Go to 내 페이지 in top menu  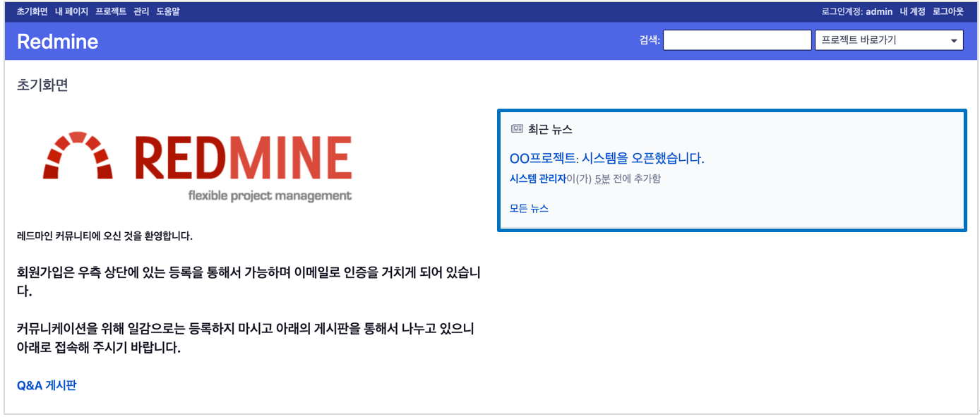tap(71, 11)
